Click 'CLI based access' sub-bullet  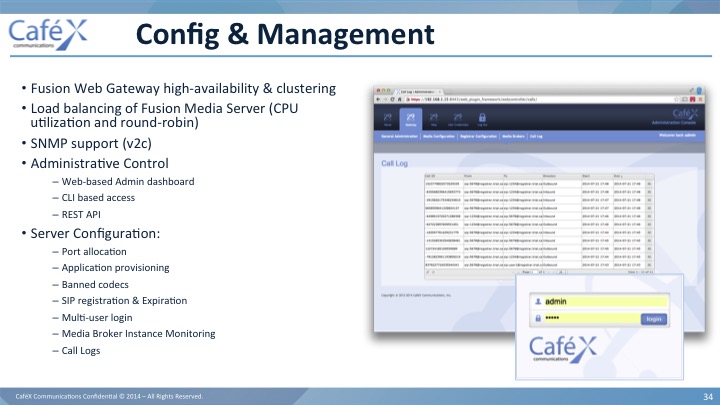point(98,198)
